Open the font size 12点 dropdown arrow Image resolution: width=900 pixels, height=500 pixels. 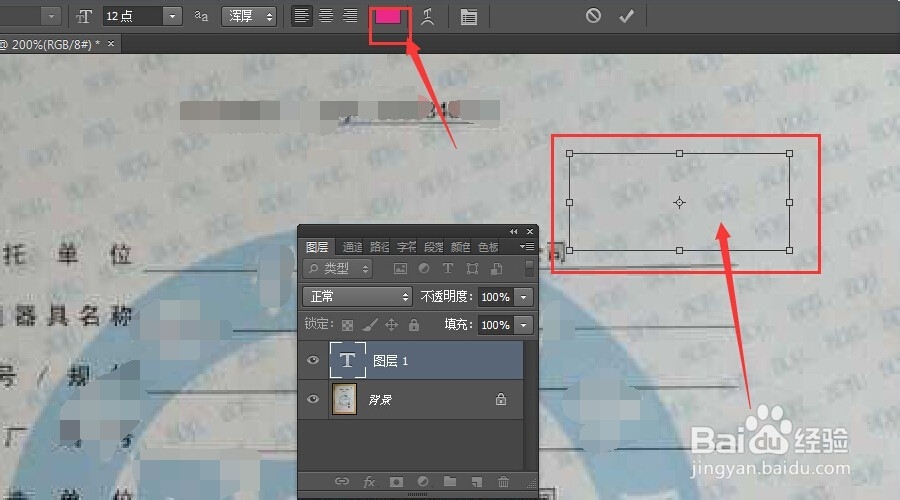tap(172, 16)
